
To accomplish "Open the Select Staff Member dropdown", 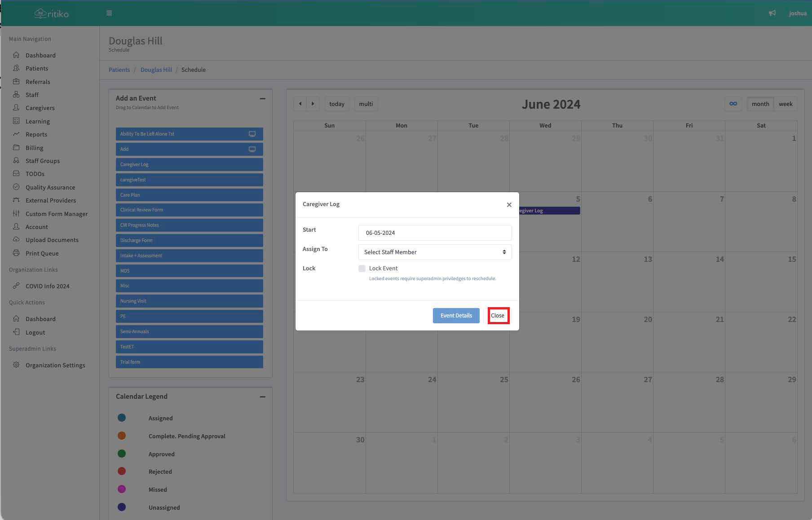I will 435,252.
